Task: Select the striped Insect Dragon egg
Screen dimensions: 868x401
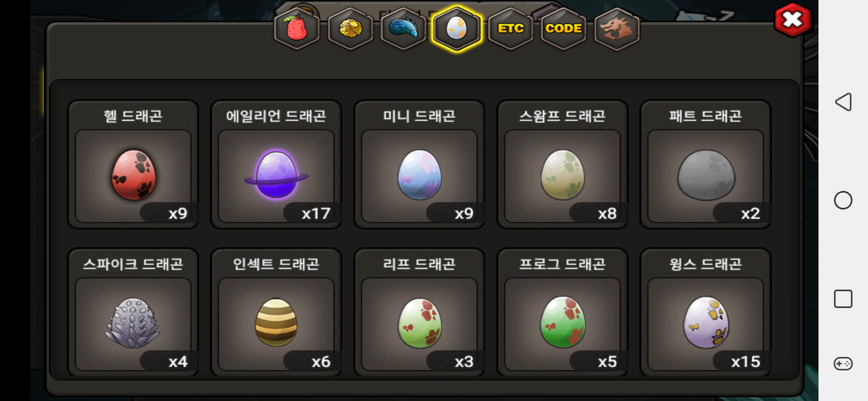Action: (x=276, y=312)
